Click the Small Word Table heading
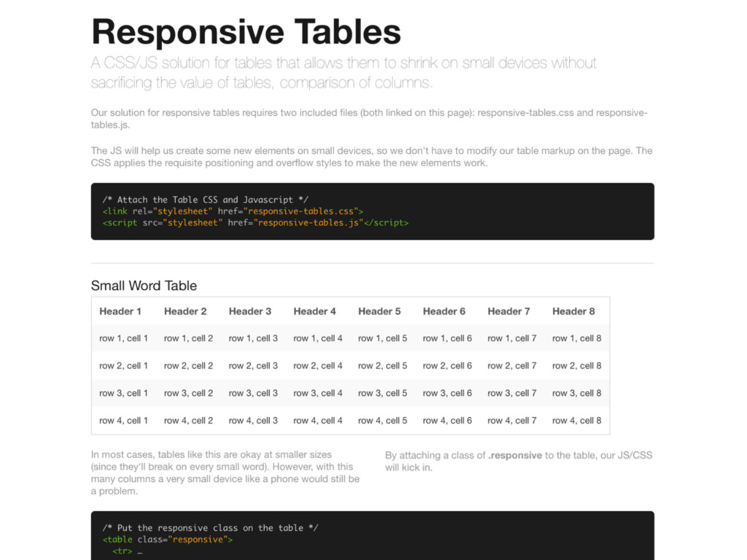Screen dimensions: 747x560 (x=144, y=286)
